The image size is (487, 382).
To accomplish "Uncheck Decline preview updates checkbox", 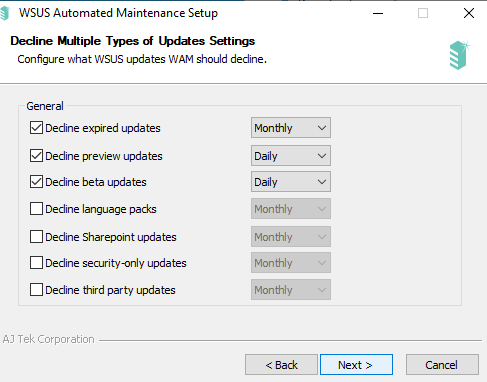I will point(36,156).
